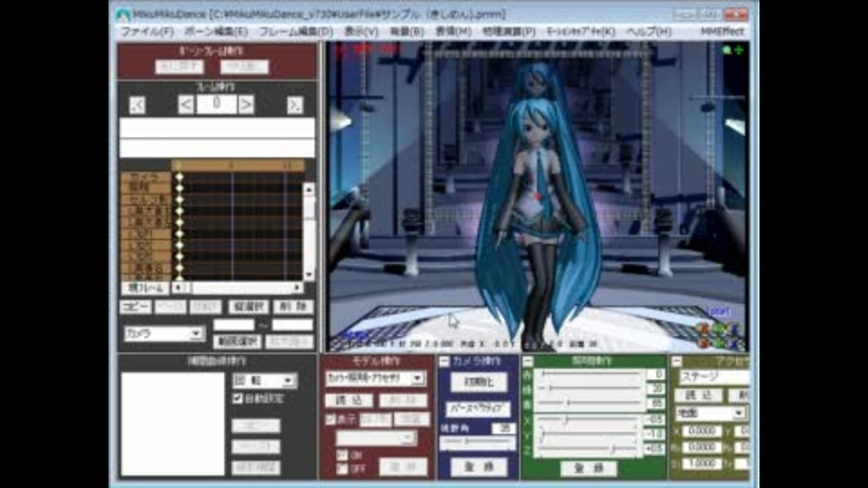868x488 pixels.
Task: Open the 表情(M) menu
Action: (x=453, y=32)
